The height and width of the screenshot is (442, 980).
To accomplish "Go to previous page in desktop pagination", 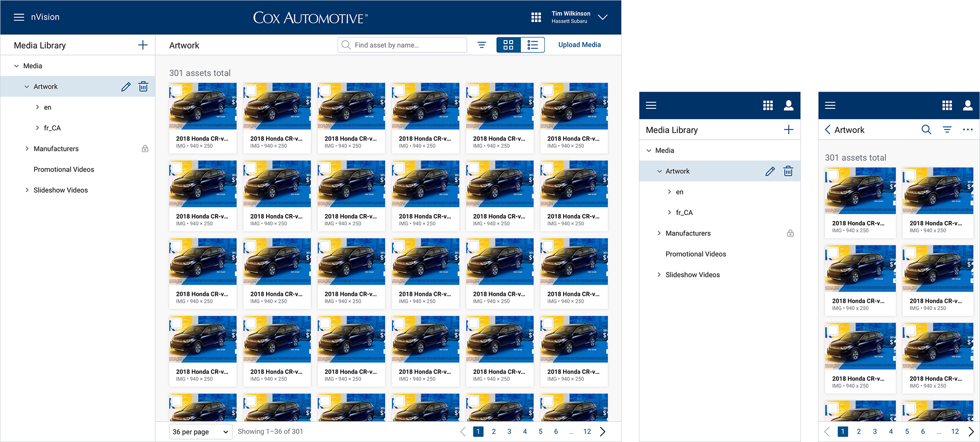I will (463, 432).
